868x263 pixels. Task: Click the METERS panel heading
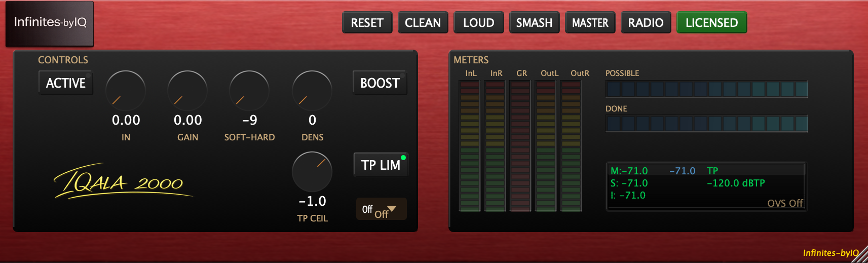point(471,60)
